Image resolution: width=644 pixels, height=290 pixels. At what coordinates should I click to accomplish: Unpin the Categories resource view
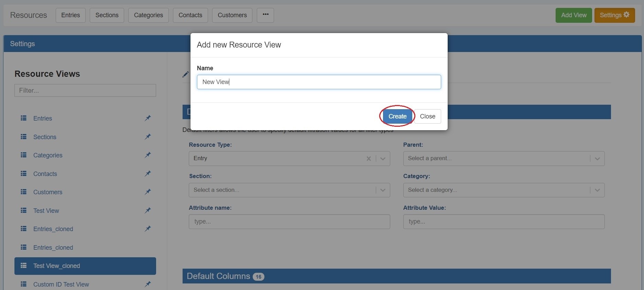(x=148, y=155)
